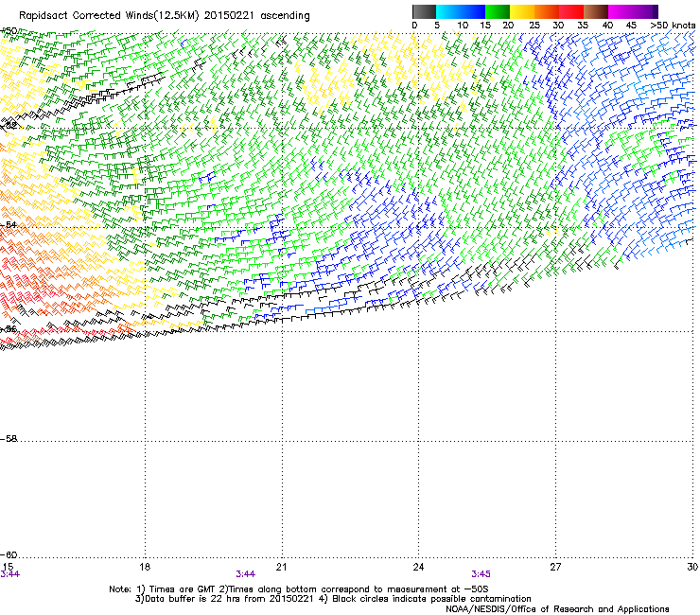Select the note 'Data buffer is 22 hrs from 20150221'
This screenshot has height=615, width=700.
229,599
